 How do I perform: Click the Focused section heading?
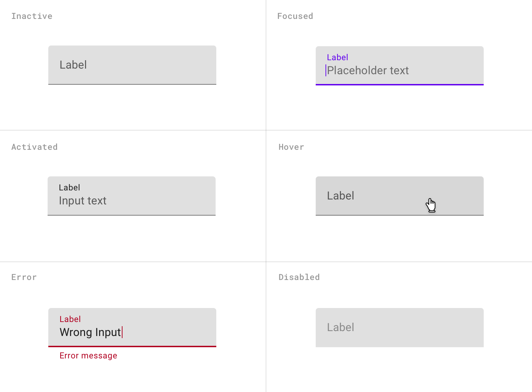tap(295, 16)
